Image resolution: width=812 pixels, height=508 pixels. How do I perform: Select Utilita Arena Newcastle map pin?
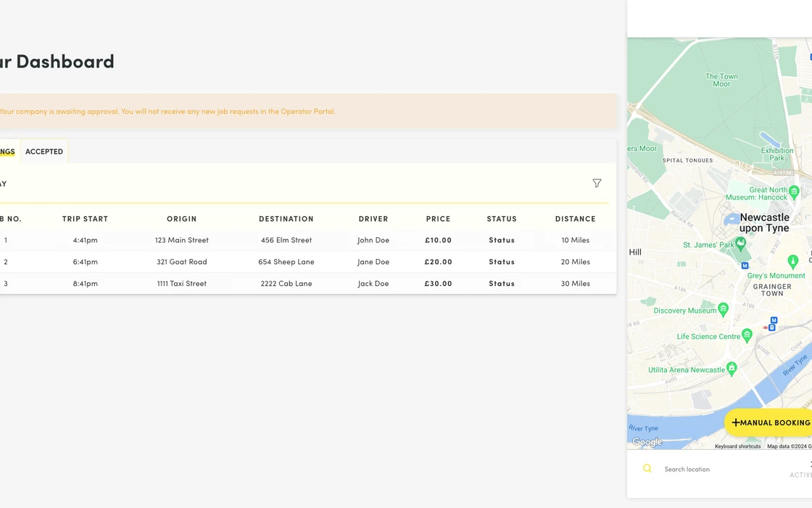click(x=732, y=368)
